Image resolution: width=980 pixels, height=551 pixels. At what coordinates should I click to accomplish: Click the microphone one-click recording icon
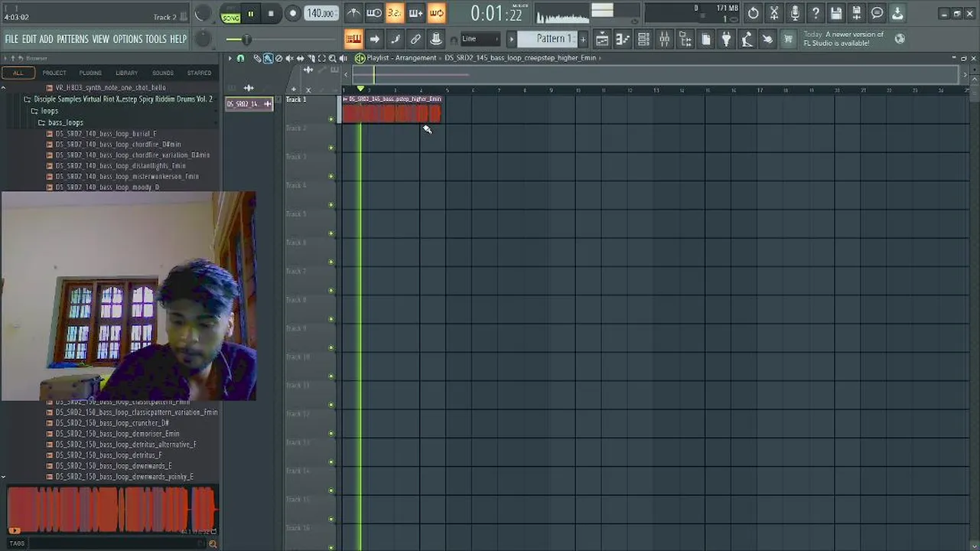coord(795,13)
